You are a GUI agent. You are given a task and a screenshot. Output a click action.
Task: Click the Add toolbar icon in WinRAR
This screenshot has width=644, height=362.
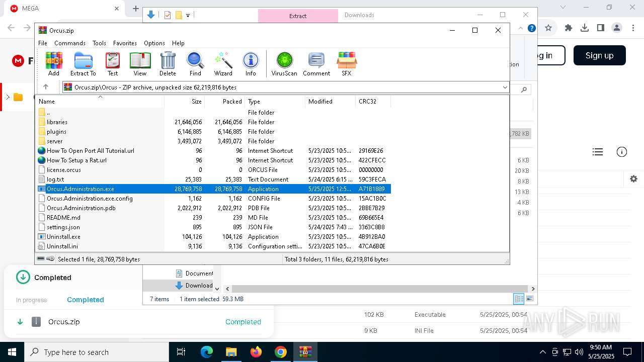coord(54,64)
